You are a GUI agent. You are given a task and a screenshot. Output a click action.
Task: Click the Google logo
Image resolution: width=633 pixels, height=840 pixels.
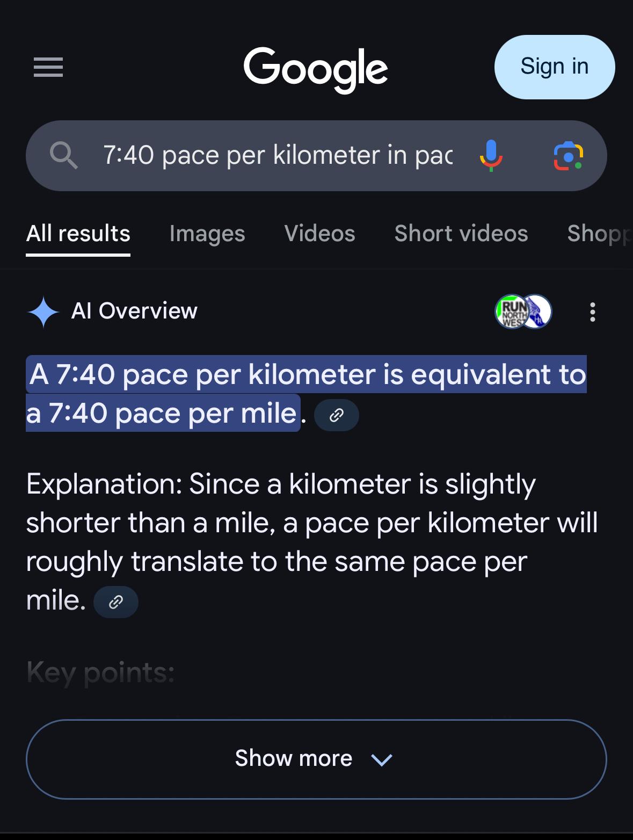316,68
